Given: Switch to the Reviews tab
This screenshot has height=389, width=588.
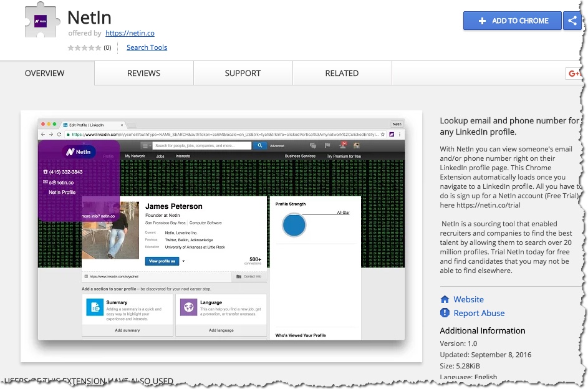Looking at the screenshot, I should pyautogui.click(x=143, y=73).
